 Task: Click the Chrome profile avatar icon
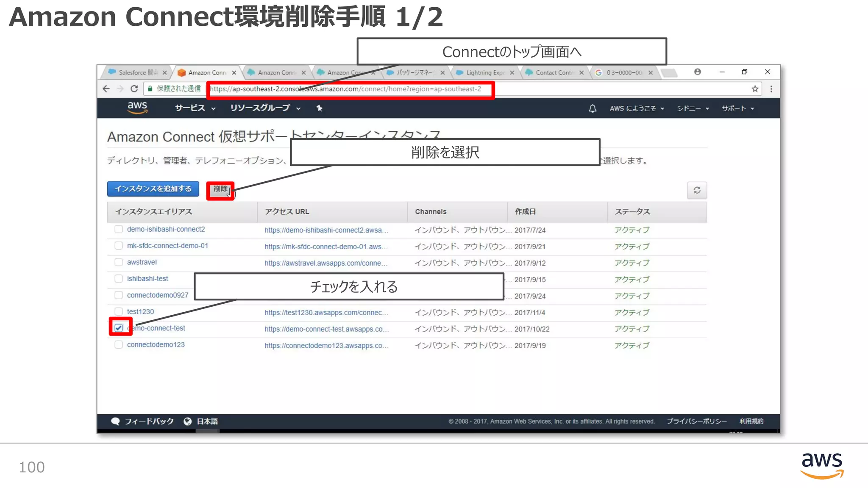point(697,72)
